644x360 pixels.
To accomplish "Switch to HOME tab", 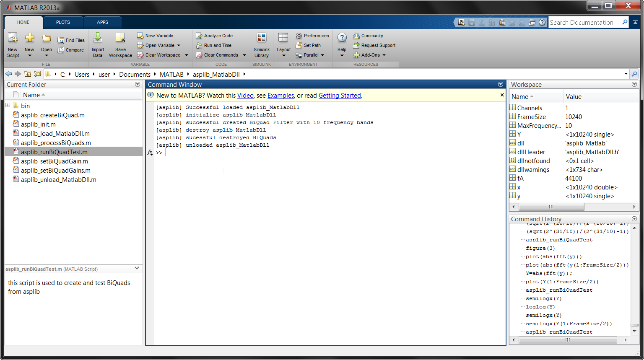I will tap(23, 22).
